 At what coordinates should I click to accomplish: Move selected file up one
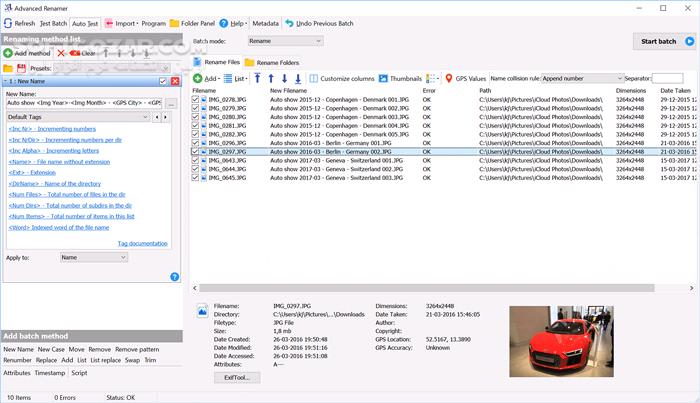[x=271, y=79]
